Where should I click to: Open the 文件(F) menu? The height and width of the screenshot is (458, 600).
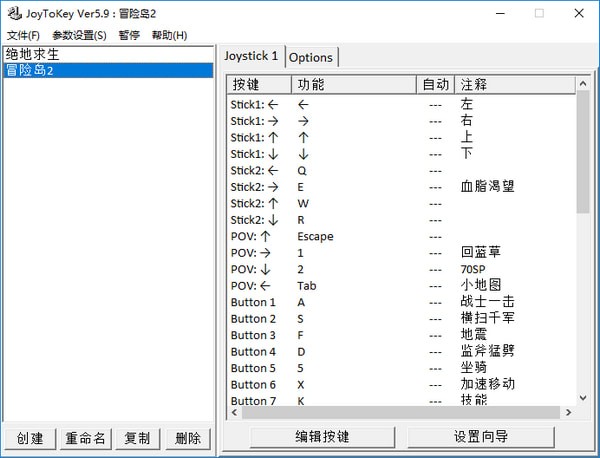(x=23, y=35)
